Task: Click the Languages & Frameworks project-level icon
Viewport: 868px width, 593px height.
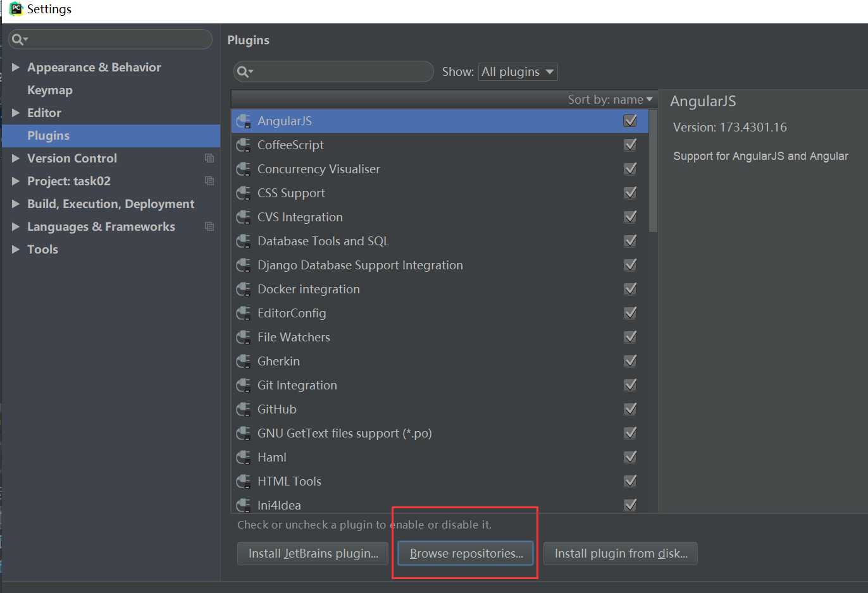Action: point(209,226)
